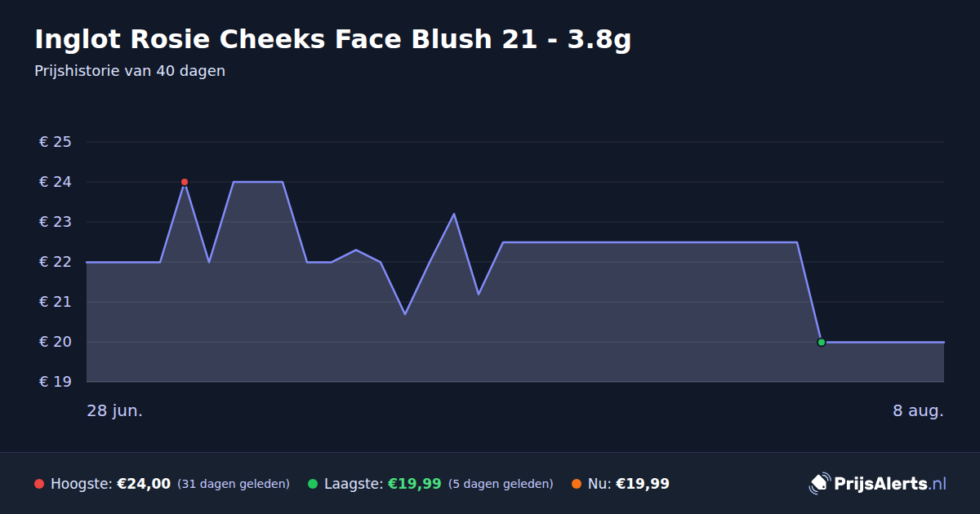Viewport: 980px width, 514px height.
Task: Select the Nu €19,99 current price
Action: pyautogui.click(x=643, y=484)
